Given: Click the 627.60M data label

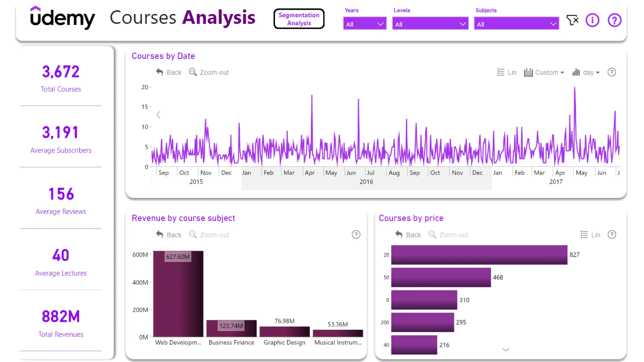Looking at the screenshot, I should 178,257.
